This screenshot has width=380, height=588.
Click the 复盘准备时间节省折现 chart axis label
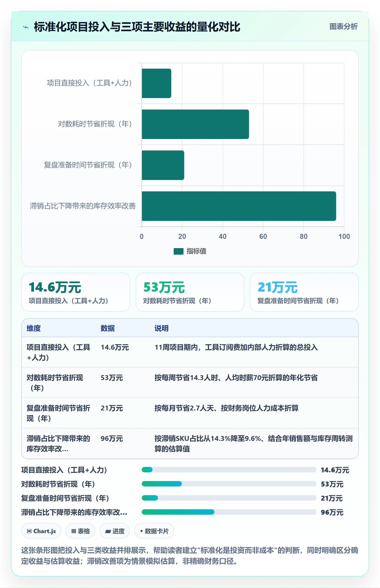pyautogui.click(x=88, y=165)
